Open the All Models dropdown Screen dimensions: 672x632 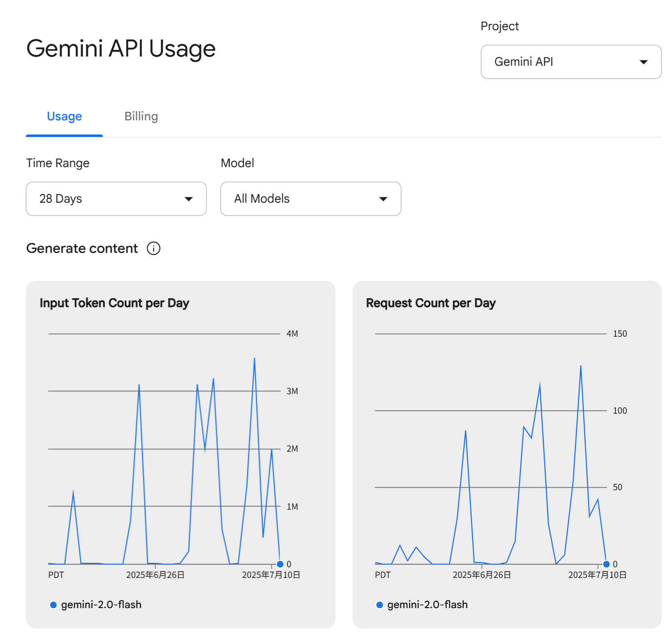(311, 199)
